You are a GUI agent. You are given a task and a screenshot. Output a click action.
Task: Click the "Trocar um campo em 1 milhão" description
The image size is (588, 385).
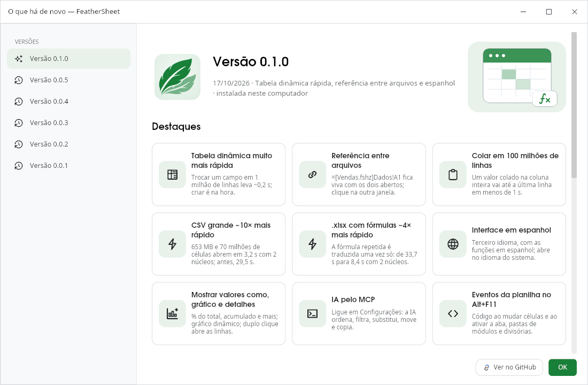232,184
